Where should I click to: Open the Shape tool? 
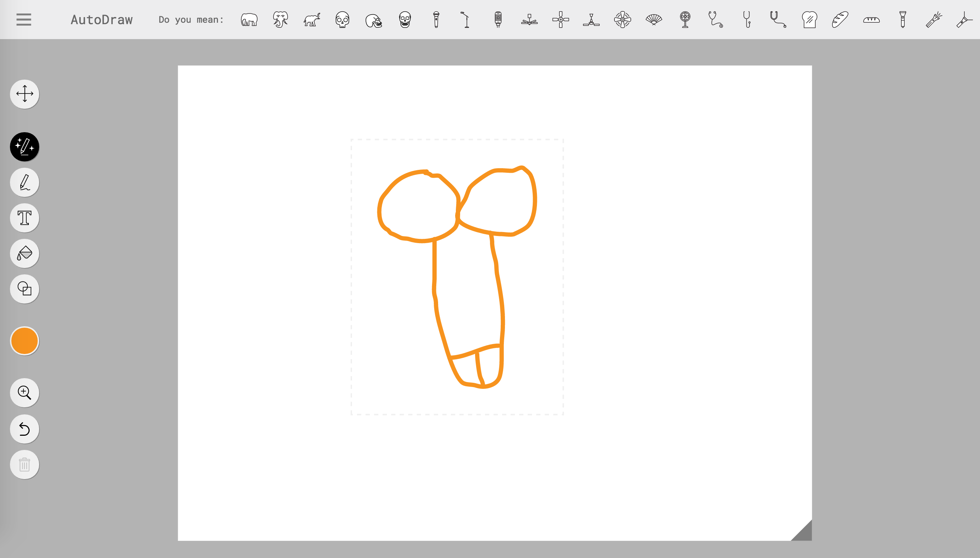(x=25, y=289)
